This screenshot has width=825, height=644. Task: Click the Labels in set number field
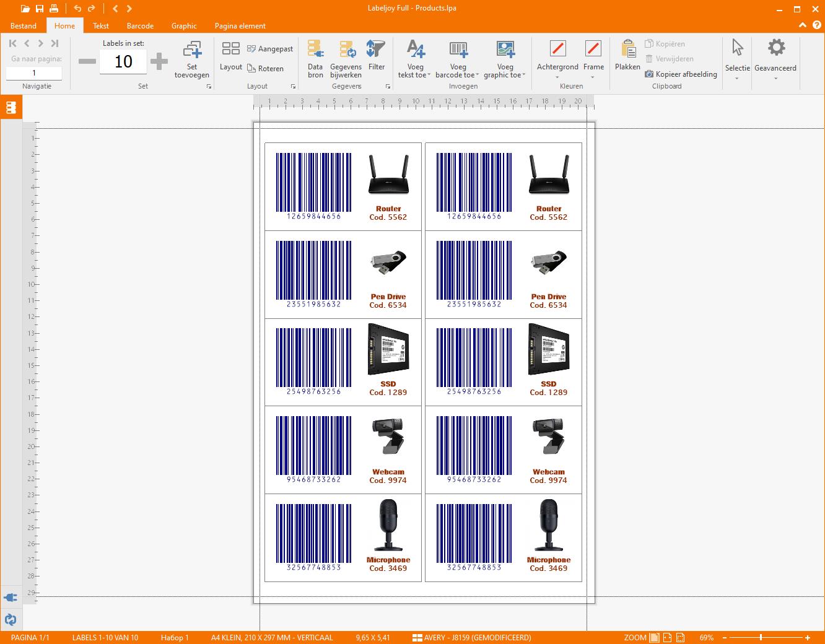tap(123, 61)
